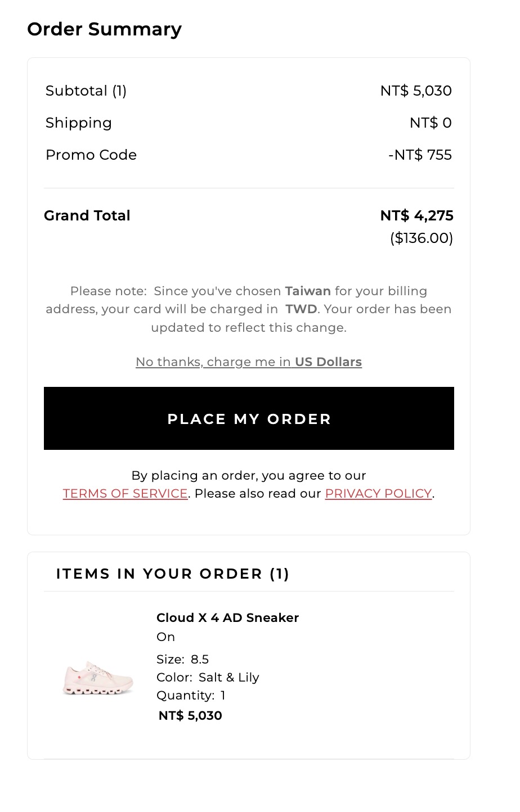Click the Promo Code label
The width and height of the screenshot is (520, 812).
click(91, 155)
